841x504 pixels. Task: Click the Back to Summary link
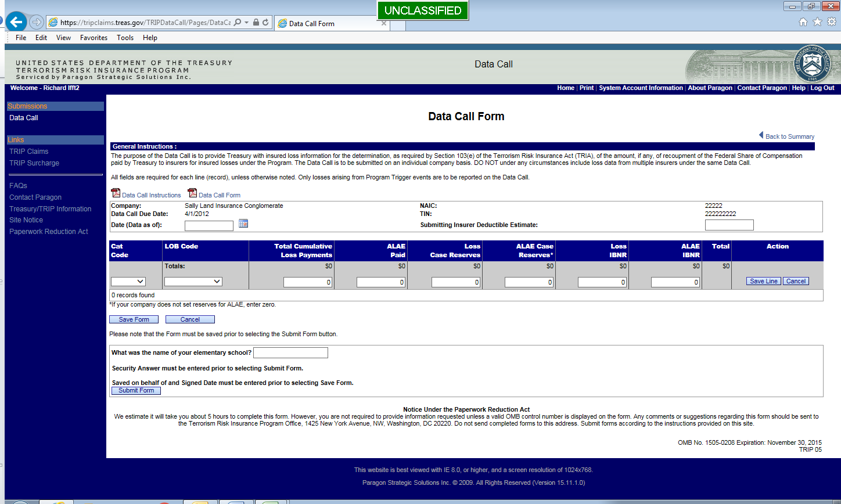789,136
